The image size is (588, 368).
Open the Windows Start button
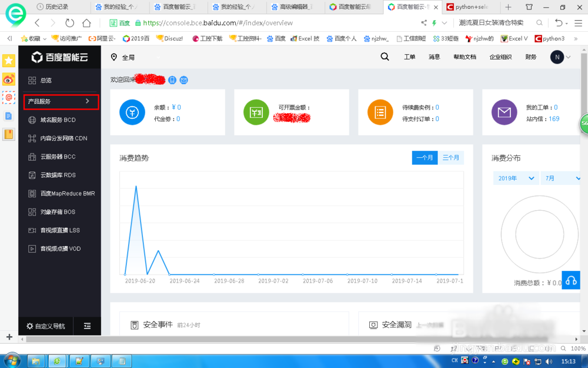12,361
